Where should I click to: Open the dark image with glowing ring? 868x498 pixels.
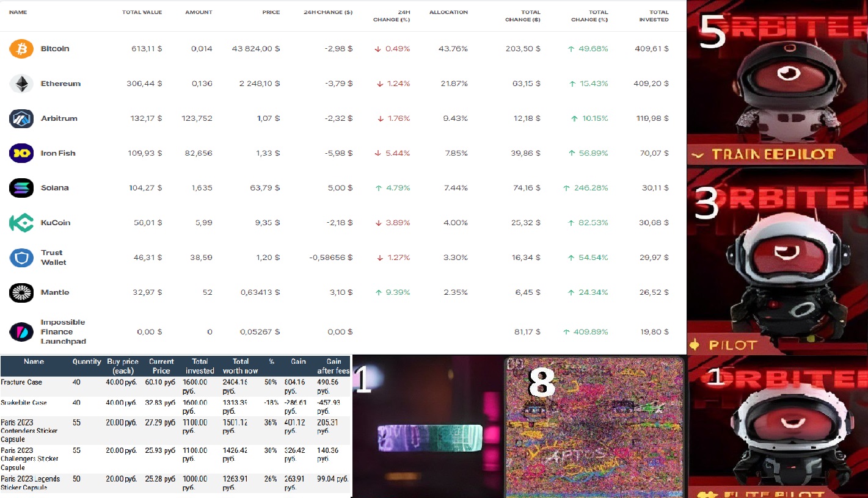tap(428, 426)
